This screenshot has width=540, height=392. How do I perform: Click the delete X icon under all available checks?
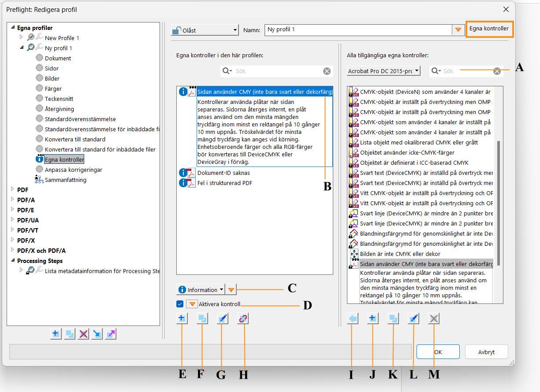pyautogui.click(x=434, y=318)
